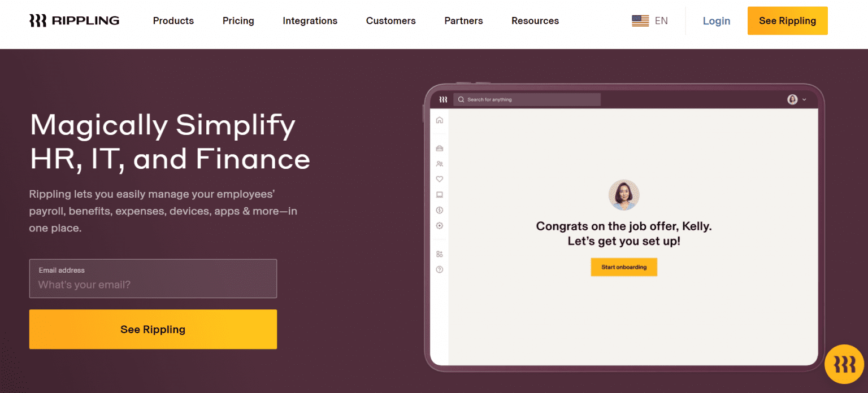
Task: Click the briefcase icon in the mockup sidebar
Action: pos(440,149)
